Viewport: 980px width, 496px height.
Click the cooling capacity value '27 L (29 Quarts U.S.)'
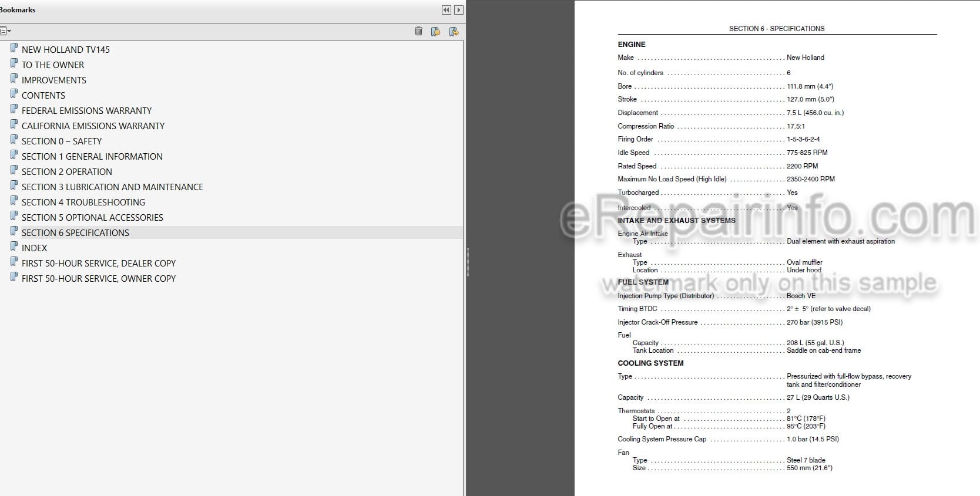818,397
